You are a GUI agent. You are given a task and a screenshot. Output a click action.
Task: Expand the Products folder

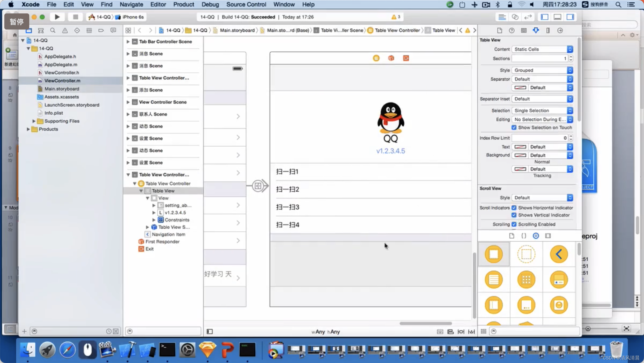[x=28, y=129]
